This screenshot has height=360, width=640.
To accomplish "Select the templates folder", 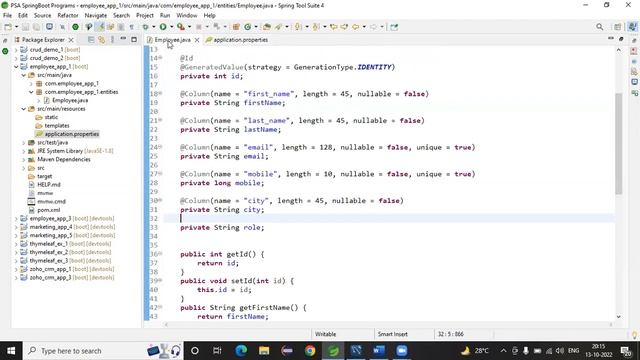I will 57,126.
